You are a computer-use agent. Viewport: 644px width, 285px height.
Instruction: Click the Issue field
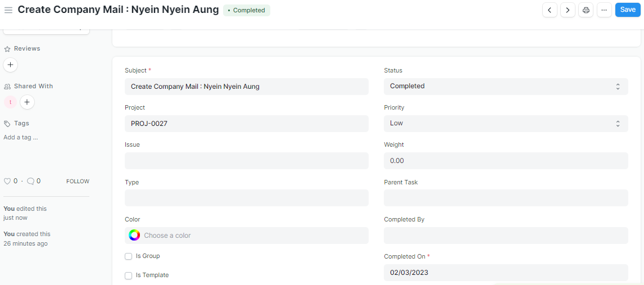(x=247, y=161)
